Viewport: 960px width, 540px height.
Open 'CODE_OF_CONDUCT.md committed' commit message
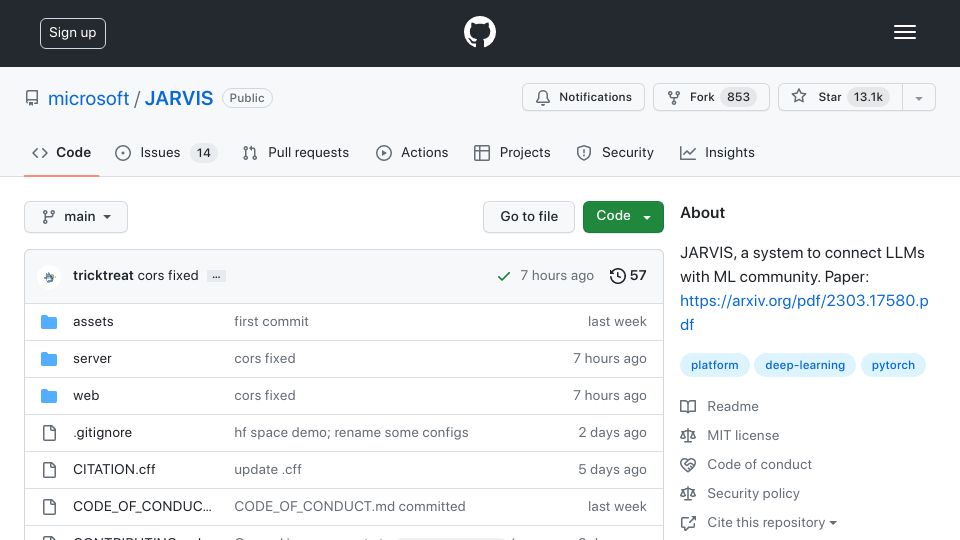pyautogui.click(x=350, y=506)
